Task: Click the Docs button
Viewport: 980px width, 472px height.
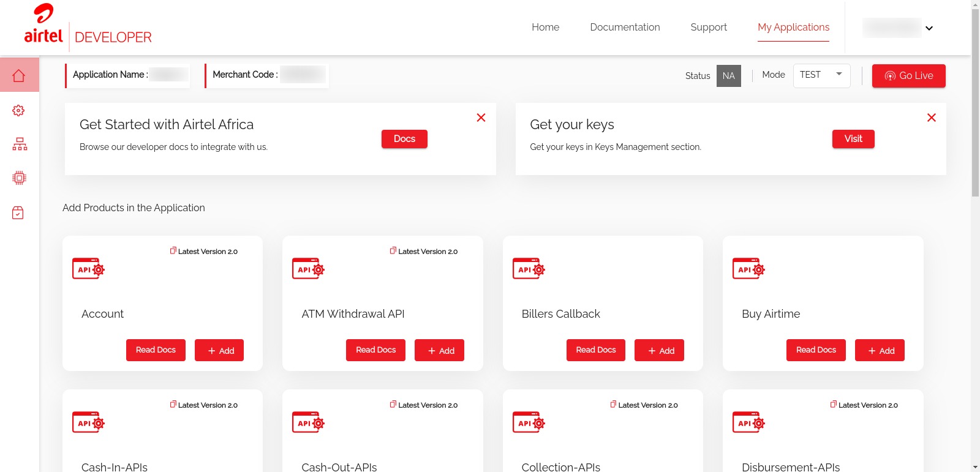Action: (x=404, y=139)
